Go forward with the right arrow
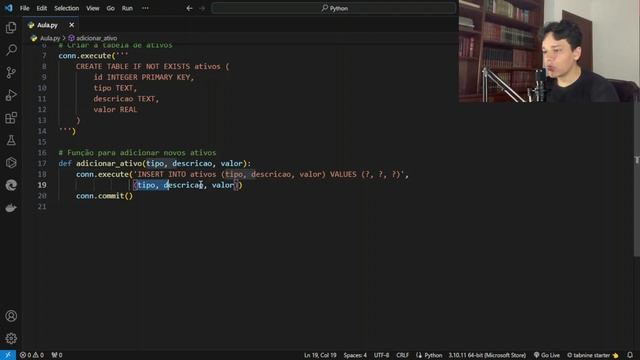Viewport: 640px width, 360px height. (202, 8)
